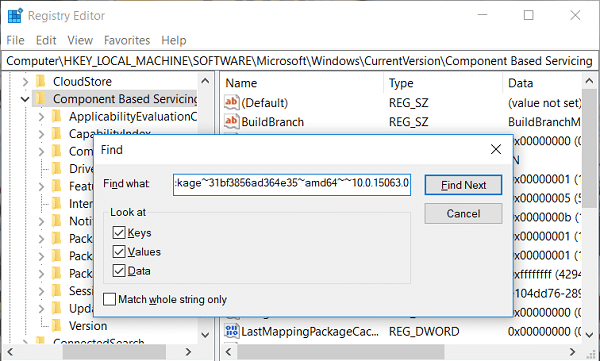Click the BuildBranch string value icon
Viewport: 600px width, 361px height.
tap(232, 121)
